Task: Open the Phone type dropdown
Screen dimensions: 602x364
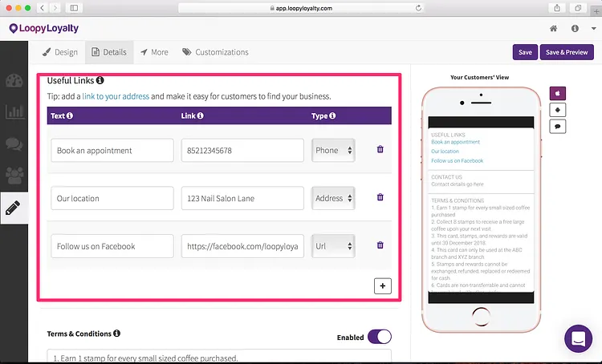Action: tap(333, 151)
